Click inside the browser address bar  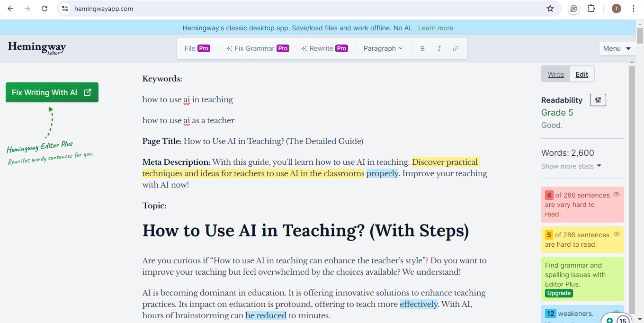(x=189, y=9)
